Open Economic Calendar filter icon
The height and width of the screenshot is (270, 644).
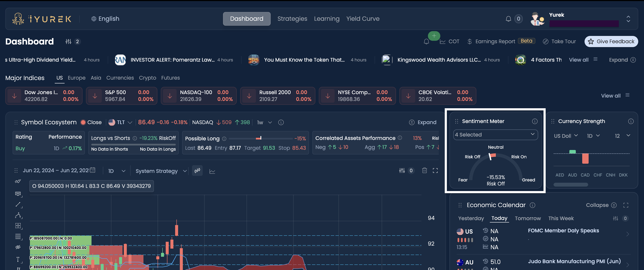pyautogui.click(x=615, y=218)
